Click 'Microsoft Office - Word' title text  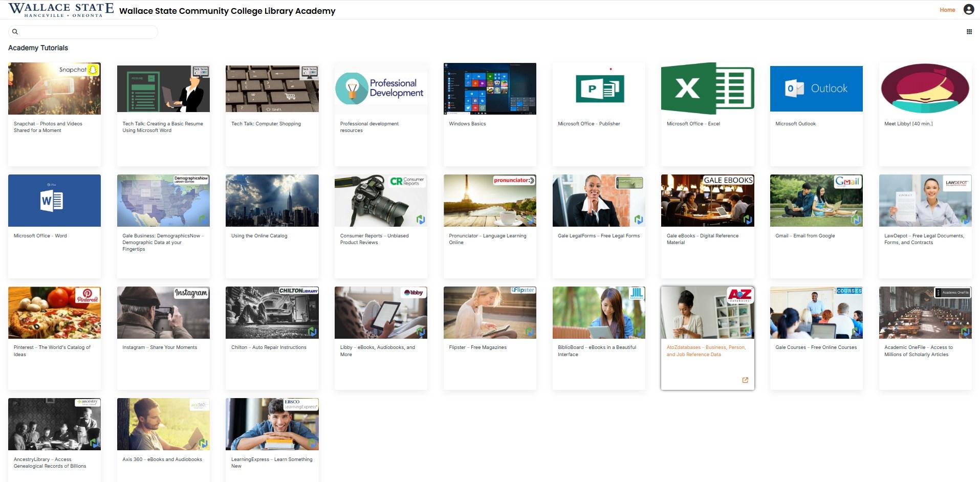click(40, 236)
